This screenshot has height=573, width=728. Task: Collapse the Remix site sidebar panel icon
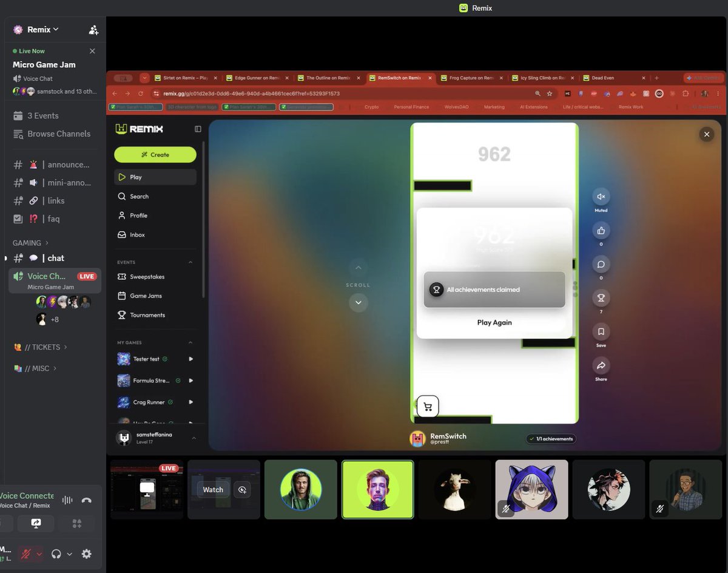click(198, 129)
